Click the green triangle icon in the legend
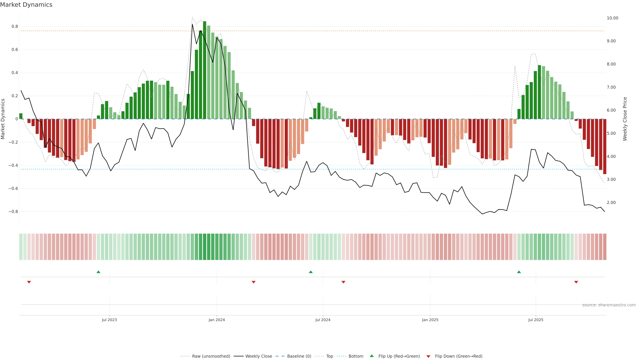The height and width of the screenshot is (362, 644). click(372, 356)
